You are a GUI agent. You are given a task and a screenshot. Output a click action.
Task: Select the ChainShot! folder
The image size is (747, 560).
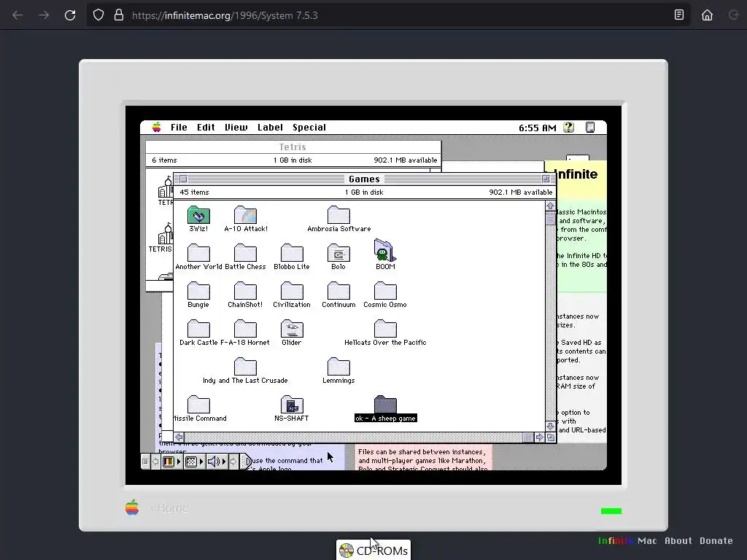tap(245, 291)
